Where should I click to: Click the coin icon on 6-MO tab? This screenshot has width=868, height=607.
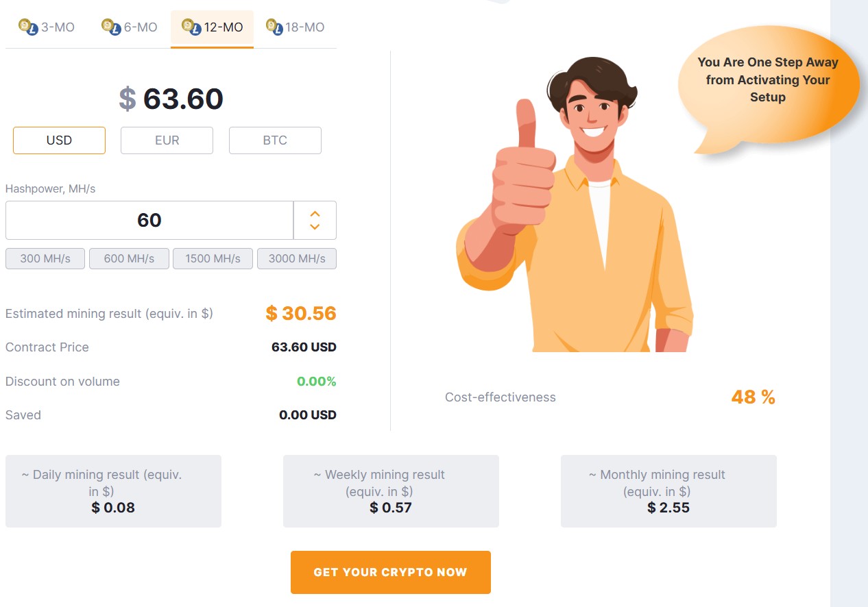[111, 27]
